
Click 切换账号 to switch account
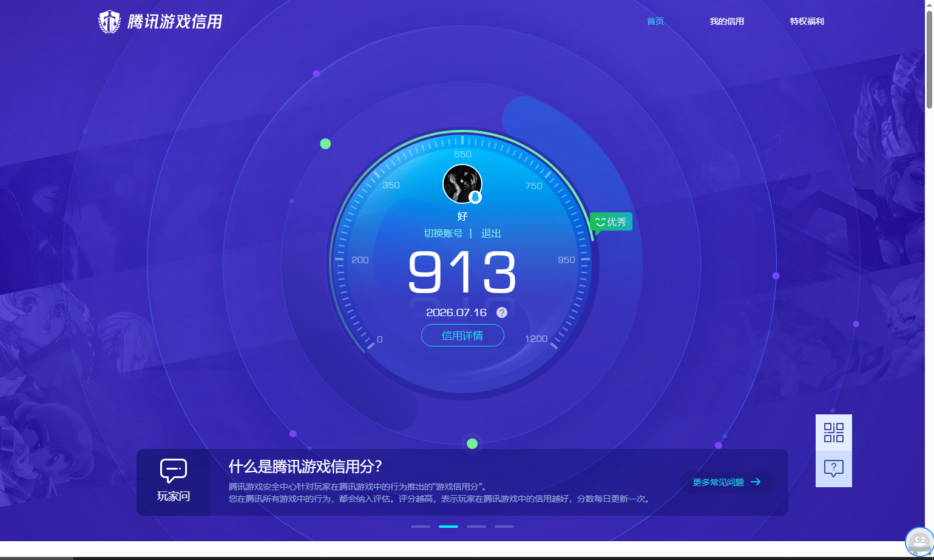point(443,234)
